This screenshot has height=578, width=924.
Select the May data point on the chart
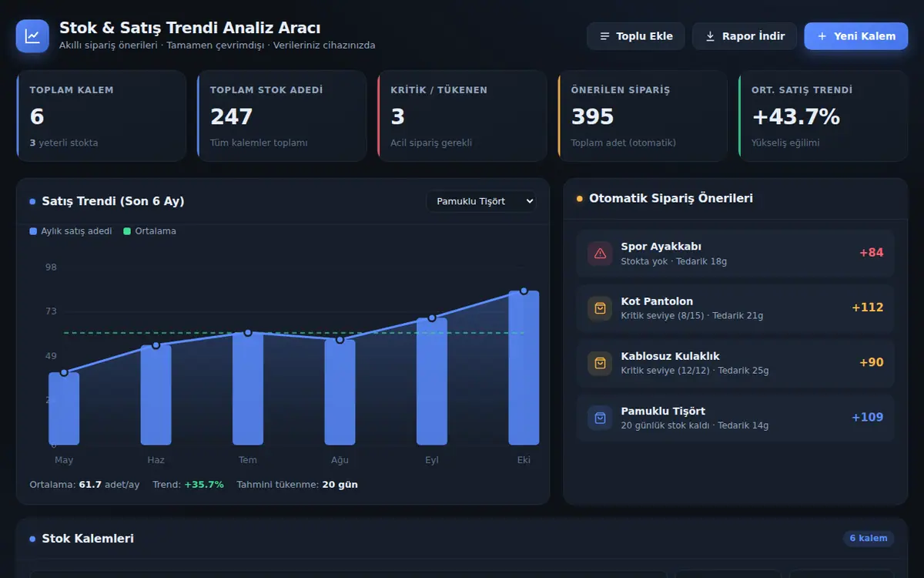tap(64, 372)
